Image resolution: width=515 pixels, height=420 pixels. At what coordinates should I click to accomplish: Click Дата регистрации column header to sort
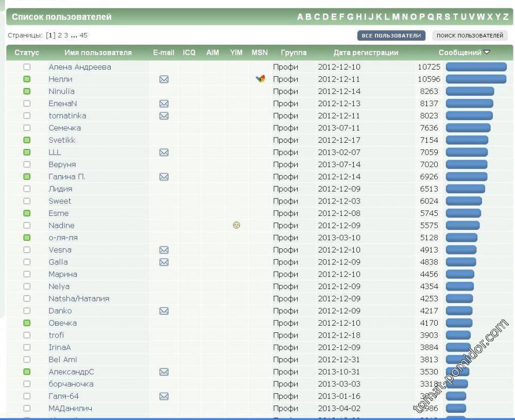click(x=366, y=53)
